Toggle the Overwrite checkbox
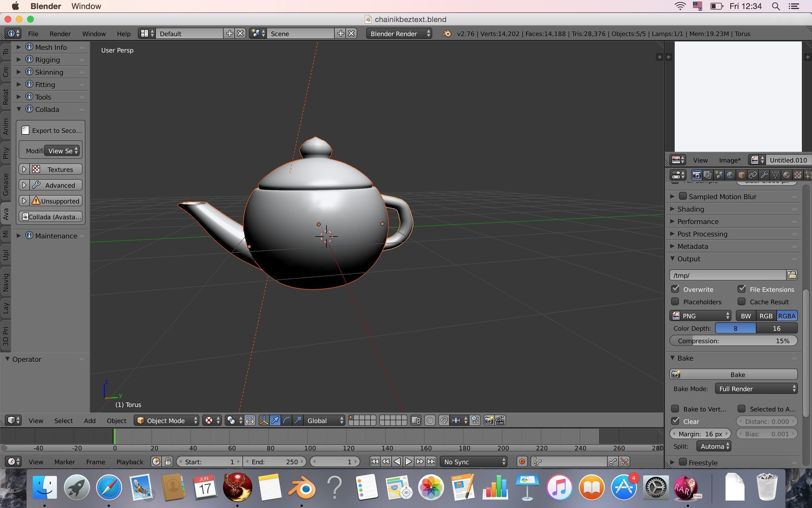This screenshot has height=508, width=812. click(675, 289)
